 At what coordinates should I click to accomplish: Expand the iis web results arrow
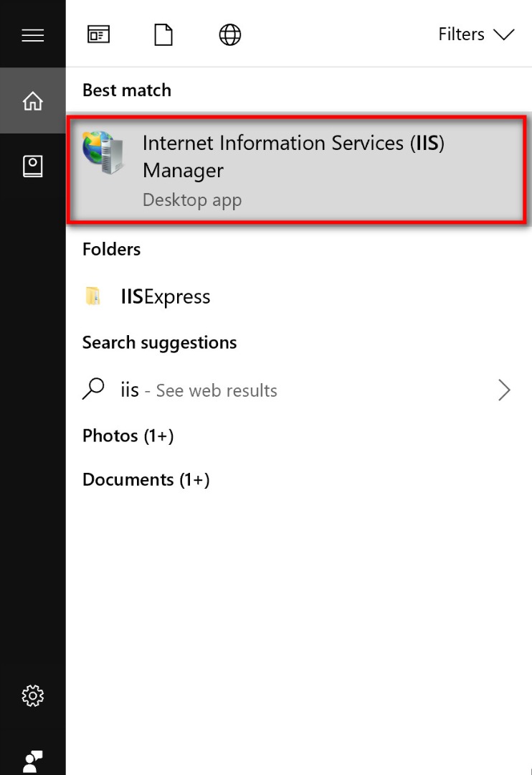504,390
